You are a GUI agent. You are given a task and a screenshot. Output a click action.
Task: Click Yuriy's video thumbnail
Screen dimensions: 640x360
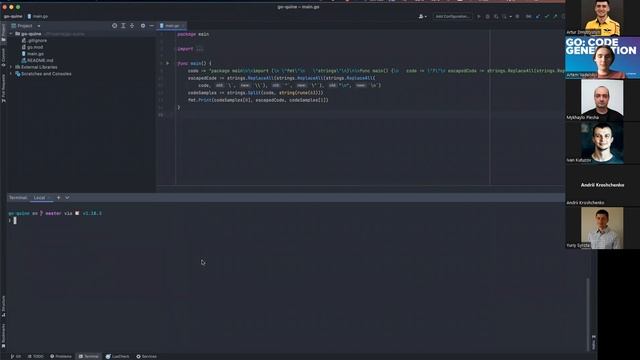click(602, 228)
